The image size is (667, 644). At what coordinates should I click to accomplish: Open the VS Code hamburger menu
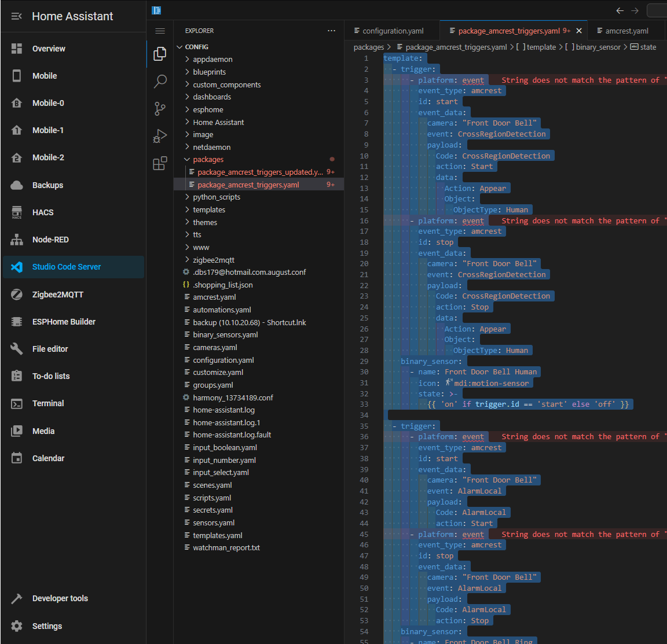[x=160, y=31]
